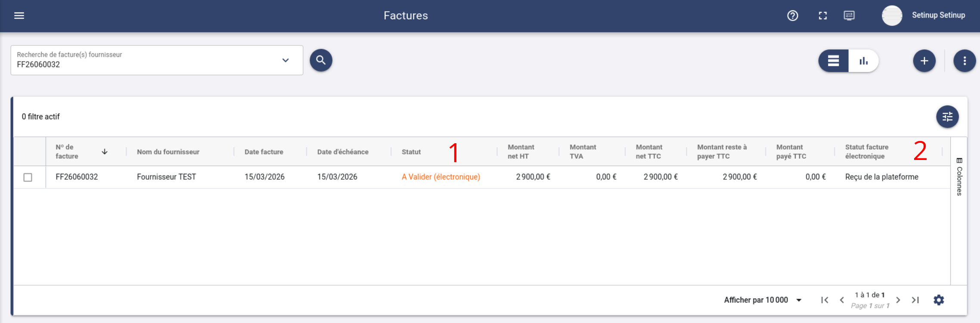Open the help question mark icon
Screen dimensions: 980x323
coord(793,15)
